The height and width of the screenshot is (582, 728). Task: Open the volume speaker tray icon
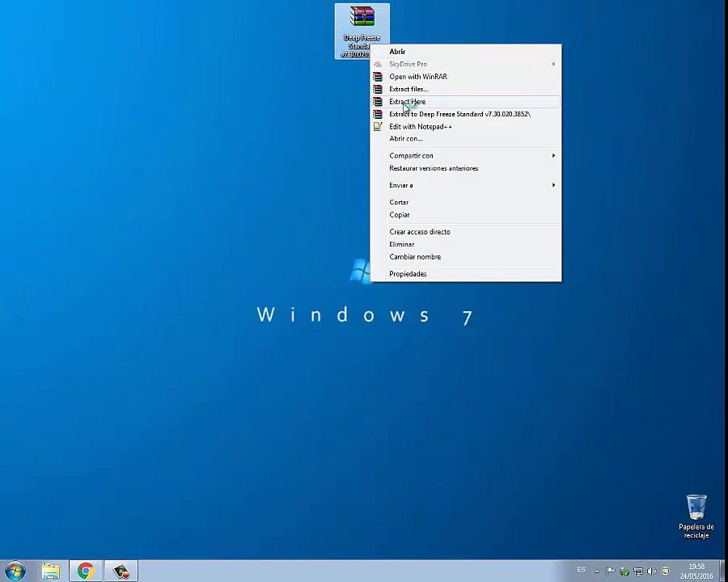652,571
